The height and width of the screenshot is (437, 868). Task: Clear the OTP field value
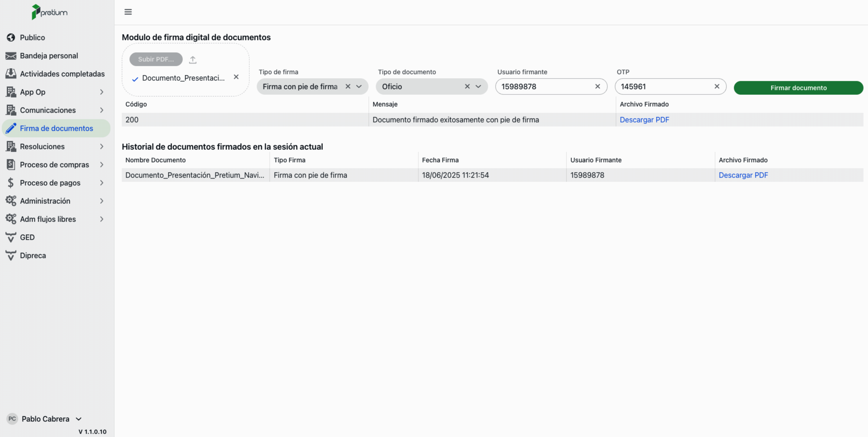click(717, 86)
